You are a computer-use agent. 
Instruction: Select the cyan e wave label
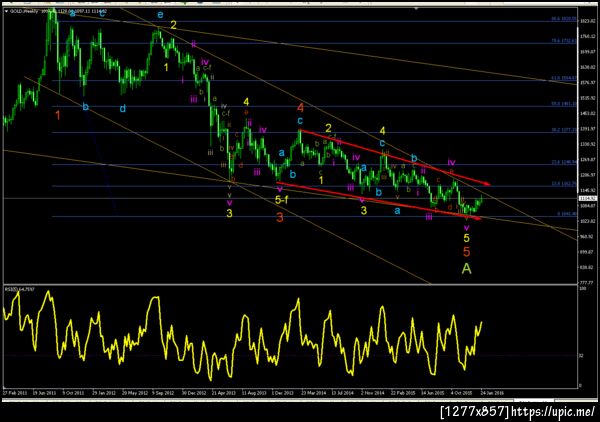[160, 15]
